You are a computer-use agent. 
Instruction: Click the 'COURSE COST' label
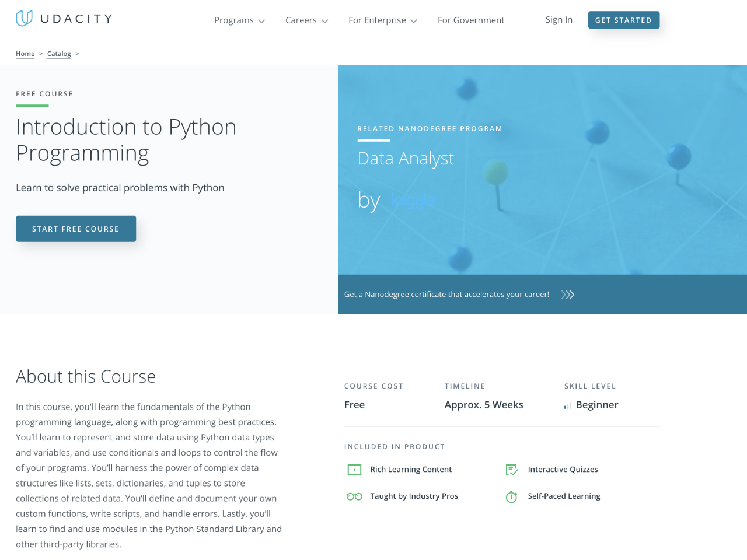click(x=373, y=386)
